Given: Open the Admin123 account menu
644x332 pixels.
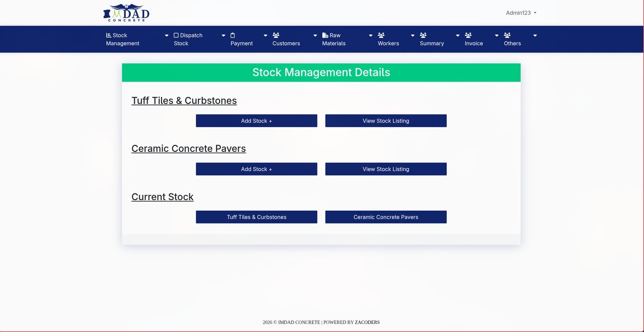Looking at the screenshot, I should [521, 13].
